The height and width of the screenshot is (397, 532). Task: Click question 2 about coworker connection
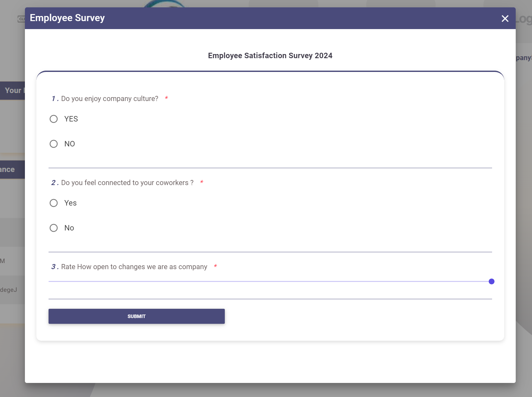coord(126,183)
